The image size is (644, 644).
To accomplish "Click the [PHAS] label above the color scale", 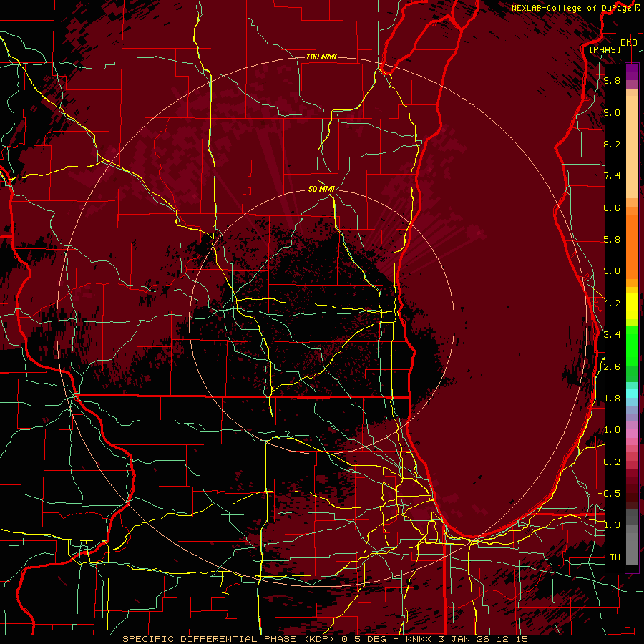I will (605, 49).
